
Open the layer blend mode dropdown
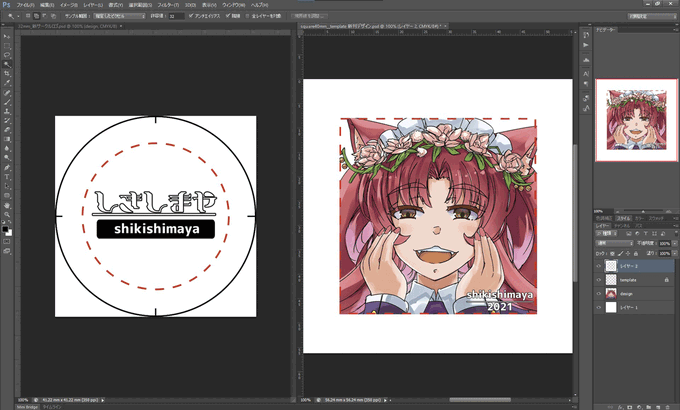click(x=615, y=243)
